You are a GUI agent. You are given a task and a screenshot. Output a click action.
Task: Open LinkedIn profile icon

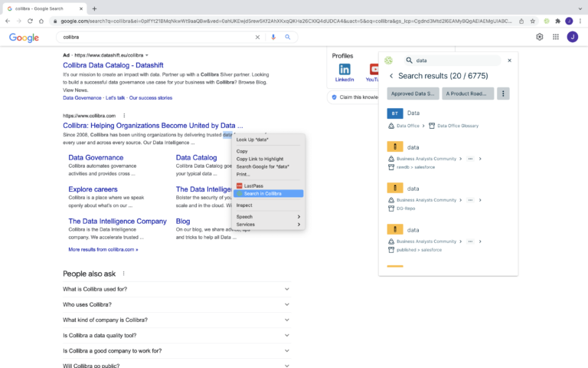345,70
